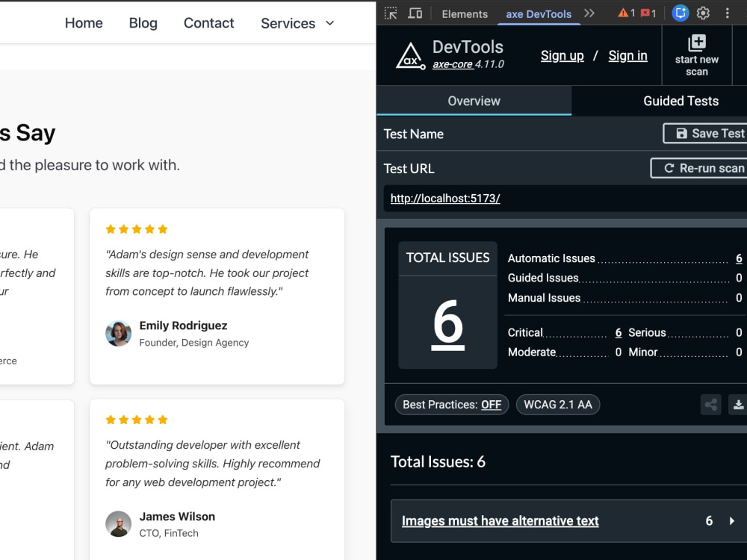
Task: Open DevTools settings gear
Action: click(x=703, y=13)
